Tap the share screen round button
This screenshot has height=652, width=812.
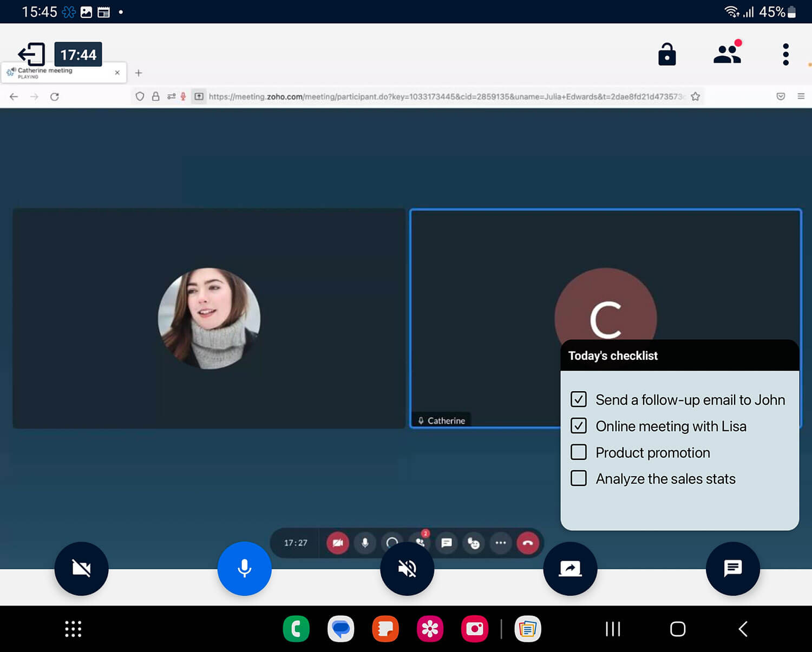570,568
